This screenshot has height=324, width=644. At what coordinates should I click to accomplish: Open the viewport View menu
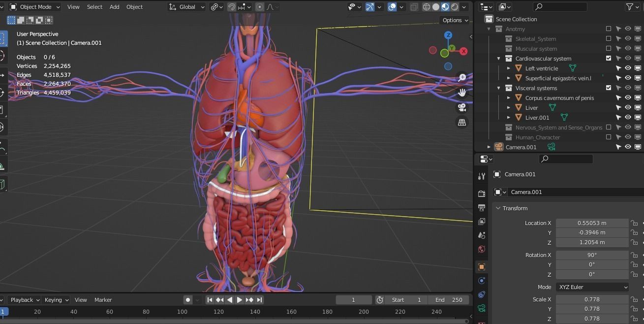click(73, 7)
